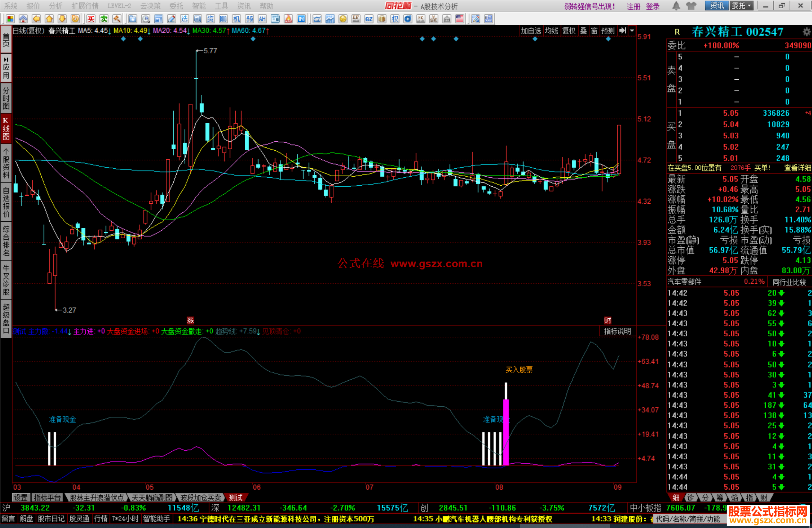The image size is (812, 528).
Task: Open the 扩展行情 menu
Action: [85, 6]
